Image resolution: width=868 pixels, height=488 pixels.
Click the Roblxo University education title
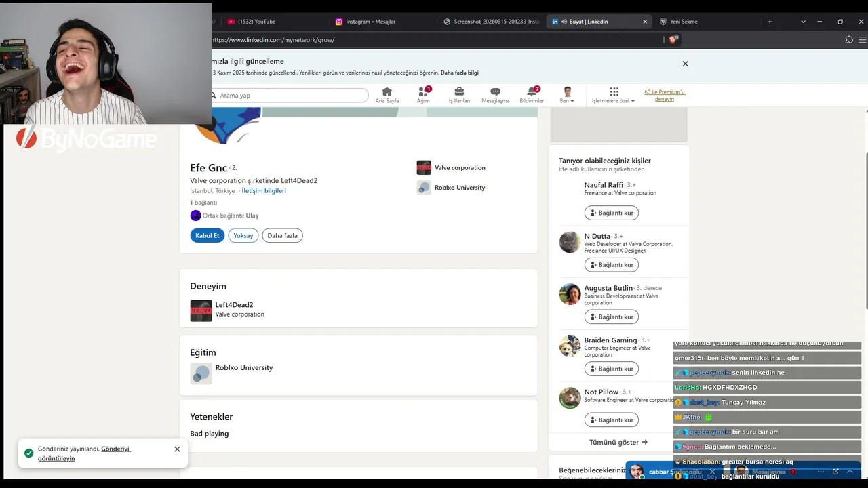pyautogui.click(x=244, y=367)
